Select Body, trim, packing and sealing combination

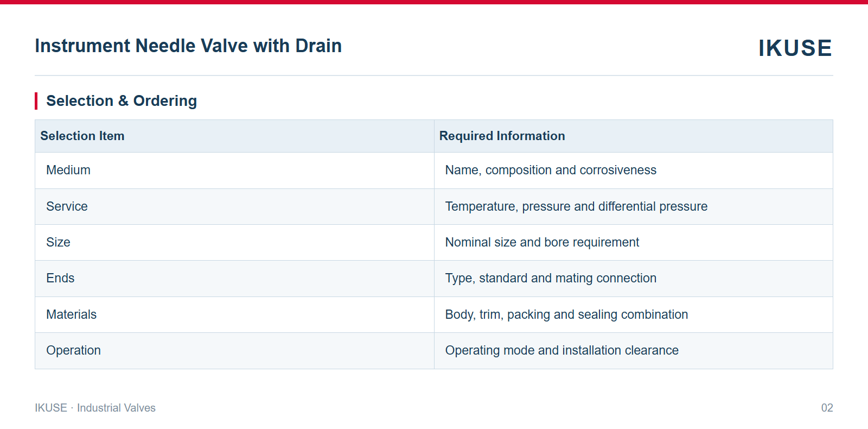click(566, 314)
